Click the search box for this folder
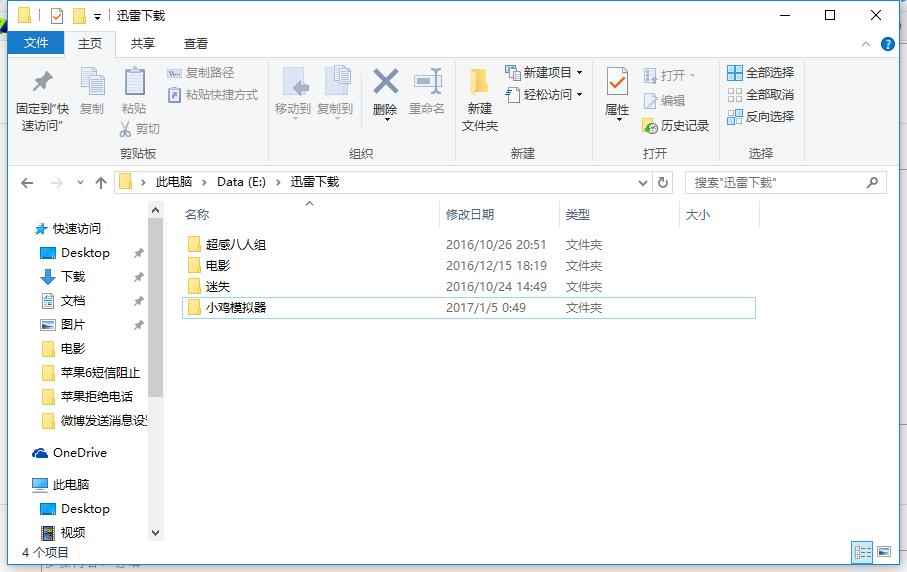The image size is (907, 572). (x=775, y=183)
